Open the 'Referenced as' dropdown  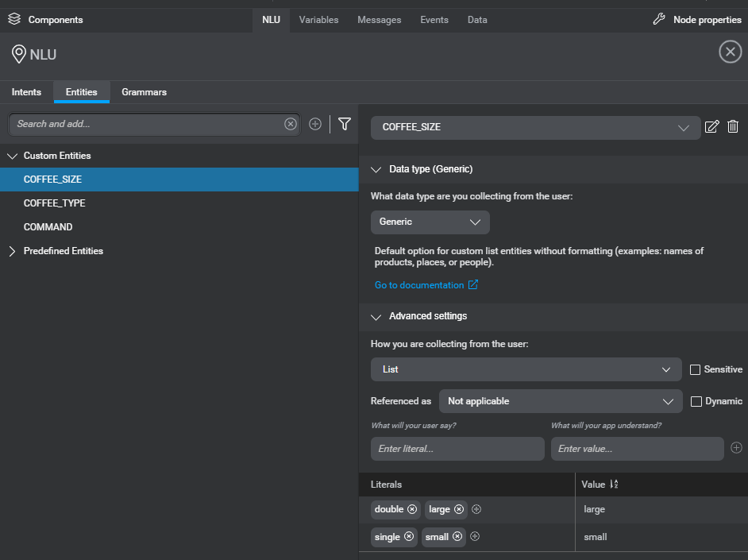pyautogui.click(x=561, y=401)
